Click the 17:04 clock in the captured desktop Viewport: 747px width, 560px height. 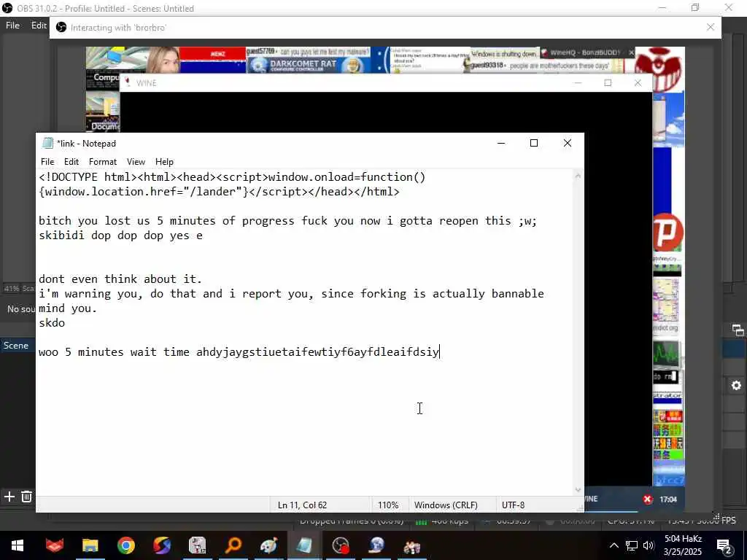pyautogui.click(x=668, y=499)
